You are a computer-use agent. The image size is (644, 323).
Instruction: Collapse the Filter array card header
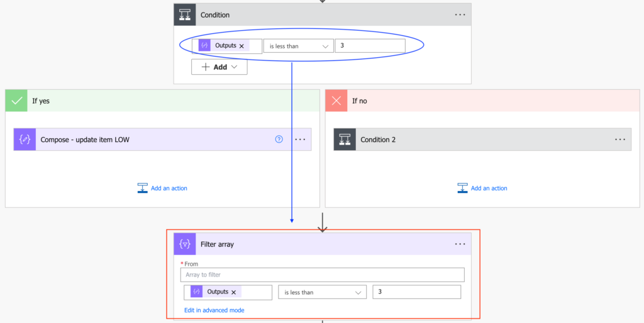(x=323, y=244)
